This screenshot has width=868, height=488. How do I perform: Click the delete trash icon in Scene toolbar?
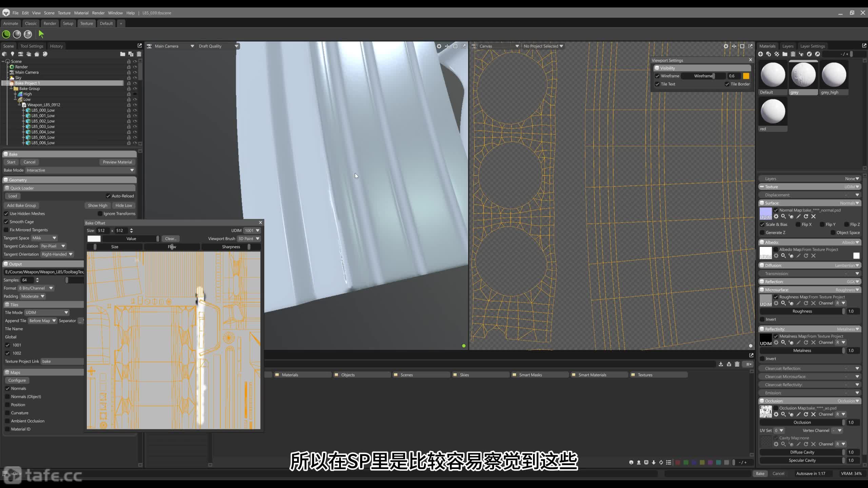pos(139,54)
